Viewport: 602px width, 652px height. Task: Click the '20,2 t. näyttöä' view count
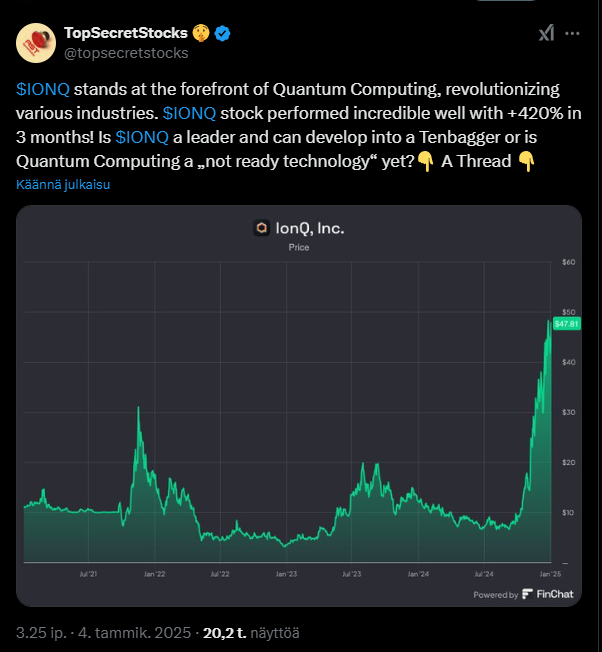click(x=251, y=633)
